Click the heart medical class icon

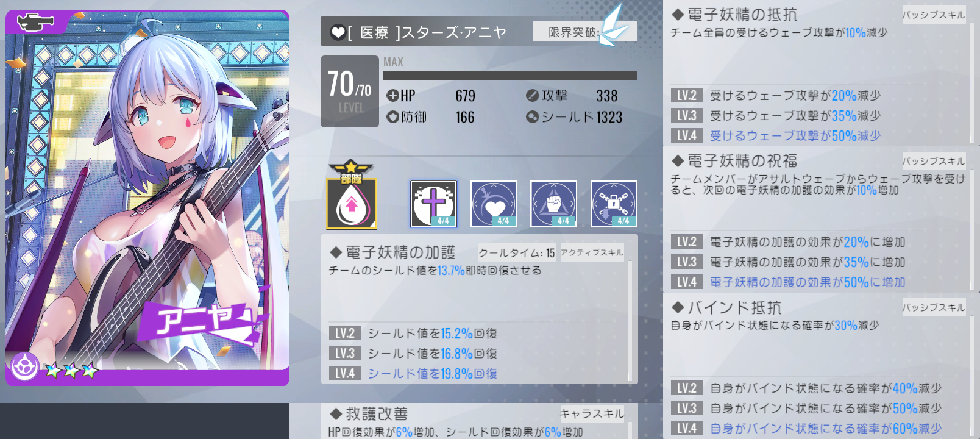[338, 32]
